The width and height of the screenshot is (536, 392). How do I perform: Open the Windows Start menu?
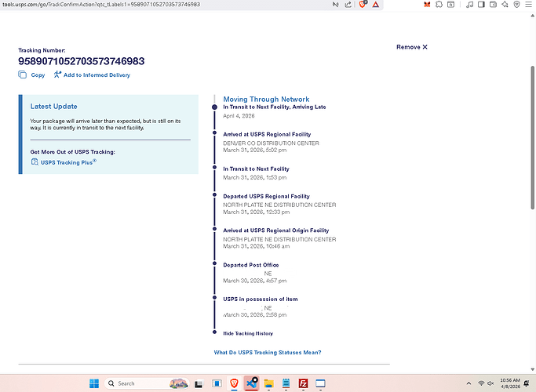(x=94, y=383)
